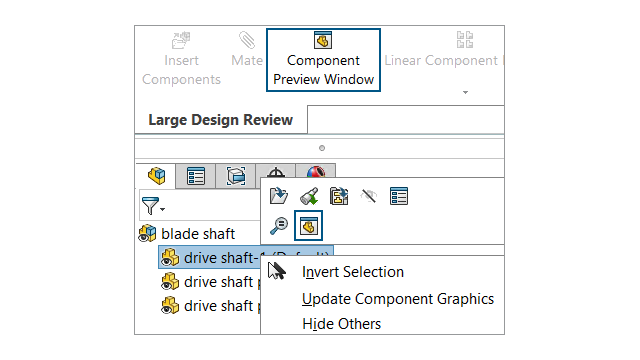This screenshot has width=640, height=360.
Task: Choose Update Component Graphics menu entry
Action: click(x=398, y=299)
